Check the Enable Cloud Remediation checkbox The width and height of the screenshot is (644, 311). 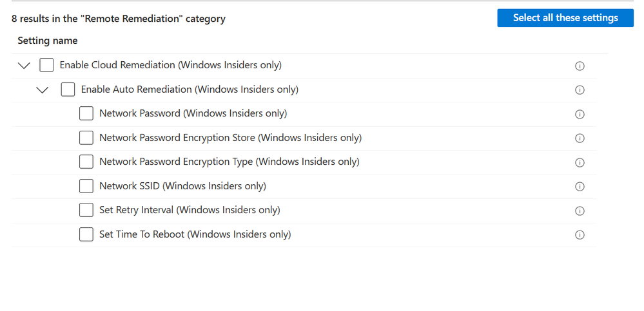(x=46, y=65)
